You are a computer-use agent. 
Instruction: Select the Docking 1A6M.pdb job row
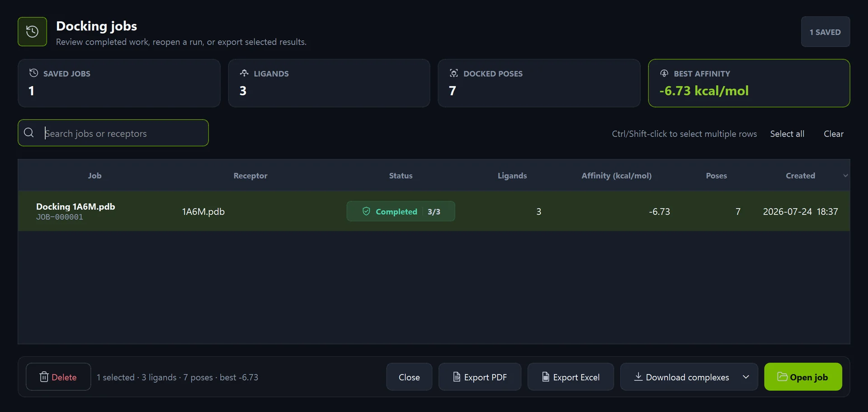(x=434, y=211)
